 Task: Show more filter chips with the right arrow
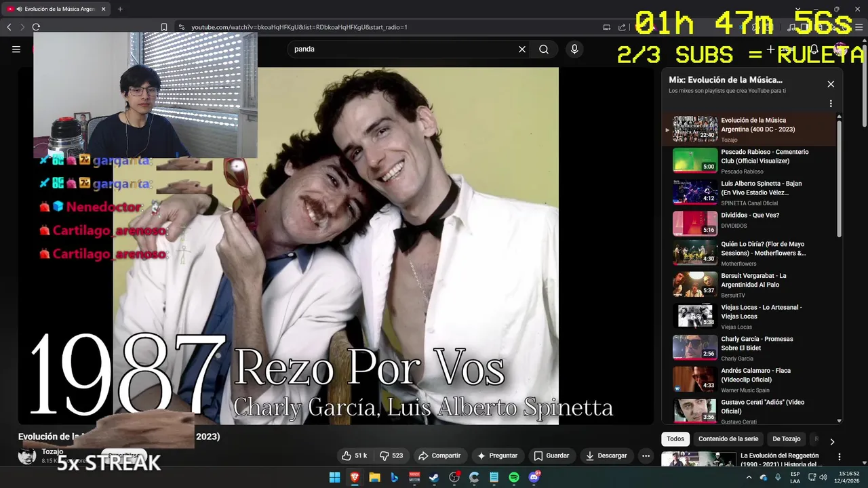tap(832, 442)
